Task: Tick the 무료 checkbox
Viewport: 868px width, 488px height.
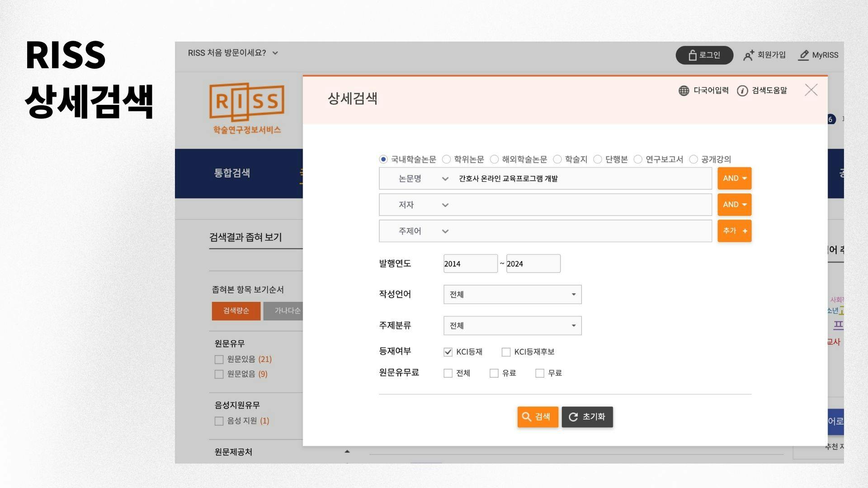Action: (x=539, y=373)
